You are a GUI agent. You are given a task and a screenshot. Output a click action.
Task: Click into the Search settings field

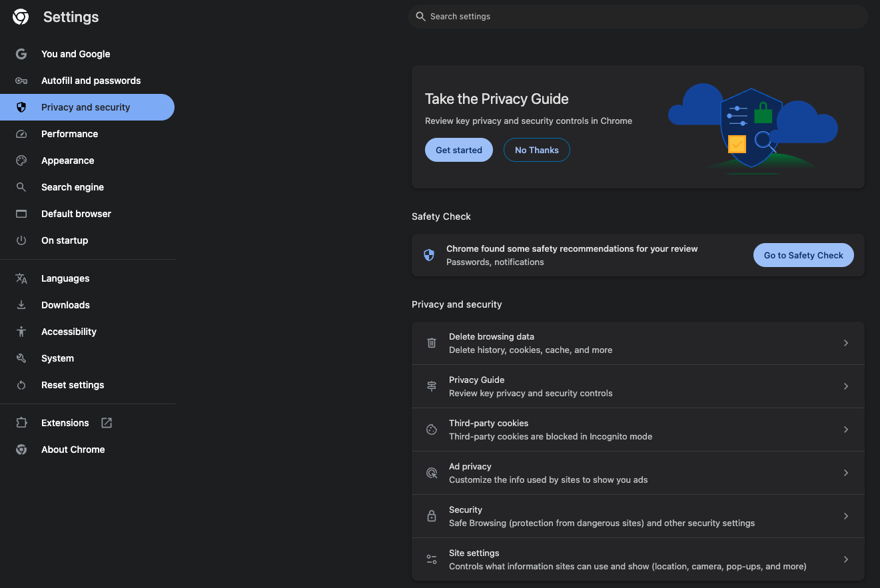pos(638,17)
